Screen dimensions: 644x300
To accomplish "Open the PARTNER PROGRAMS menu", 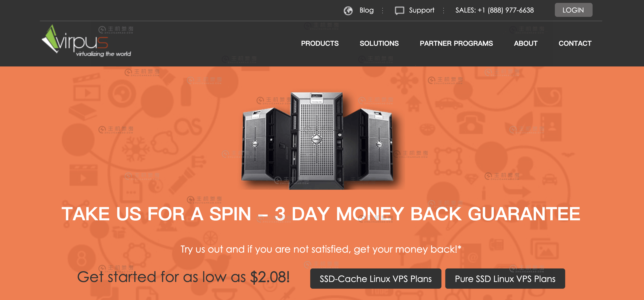I will (456, 43).
